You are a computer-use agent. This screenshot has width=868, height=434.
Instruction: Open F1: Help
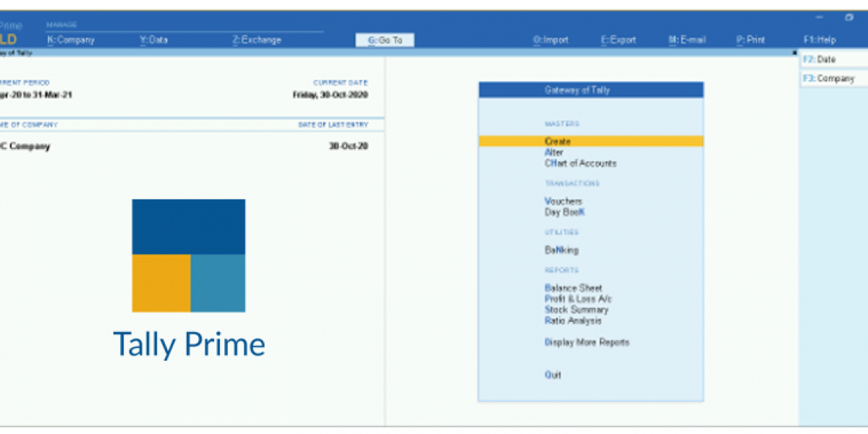coord(820,41)
